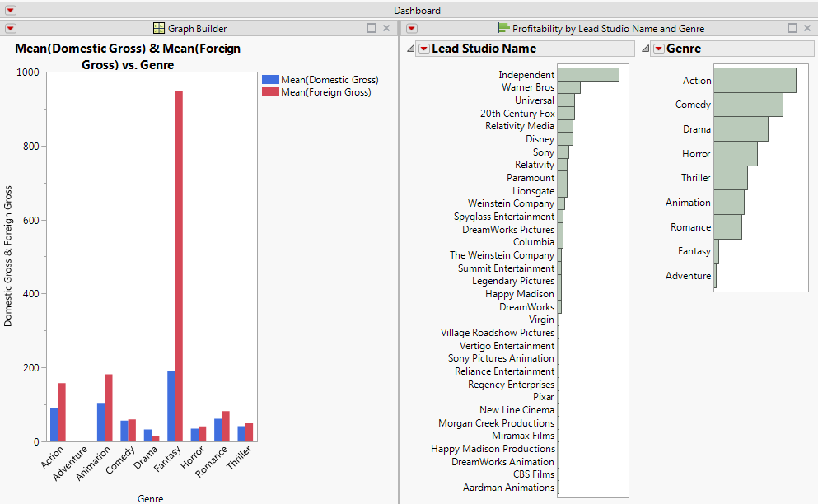The width and height of the screenshot is (818, 504).
Task: Click the Legendary Pictures label
Action: click(513, 281)
